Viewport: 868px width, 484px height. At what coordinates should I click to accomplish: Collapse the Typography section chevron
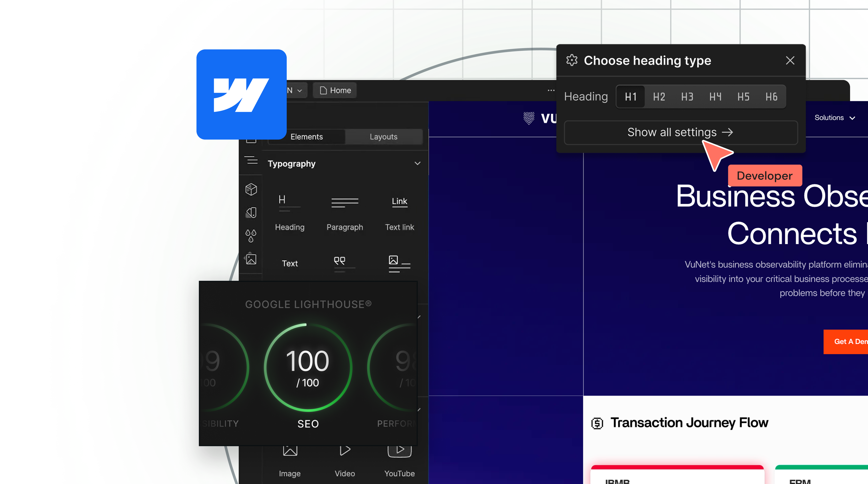418,164
